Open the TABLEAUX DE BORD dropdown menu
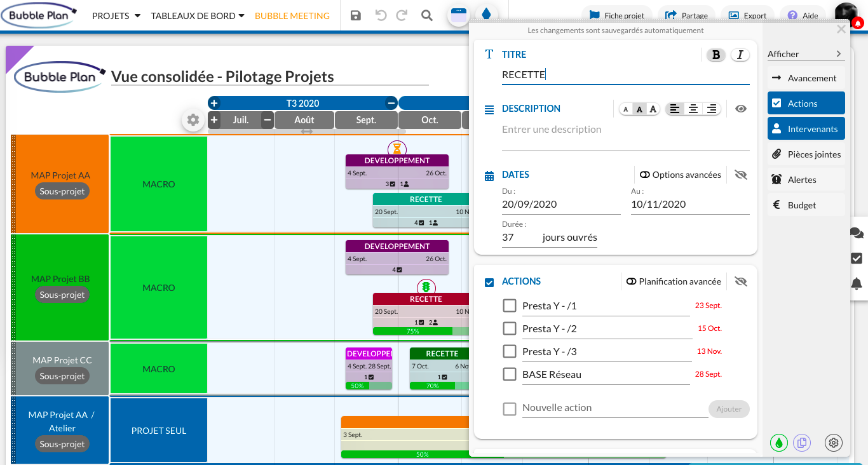The width and height of the screenshot is (868, 465). 198,16
